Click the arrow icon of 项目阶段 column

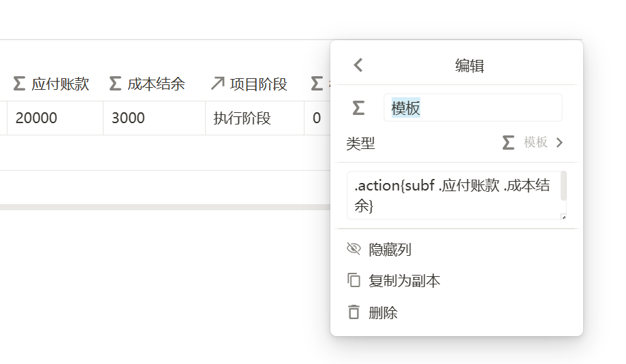click(217, 84)
